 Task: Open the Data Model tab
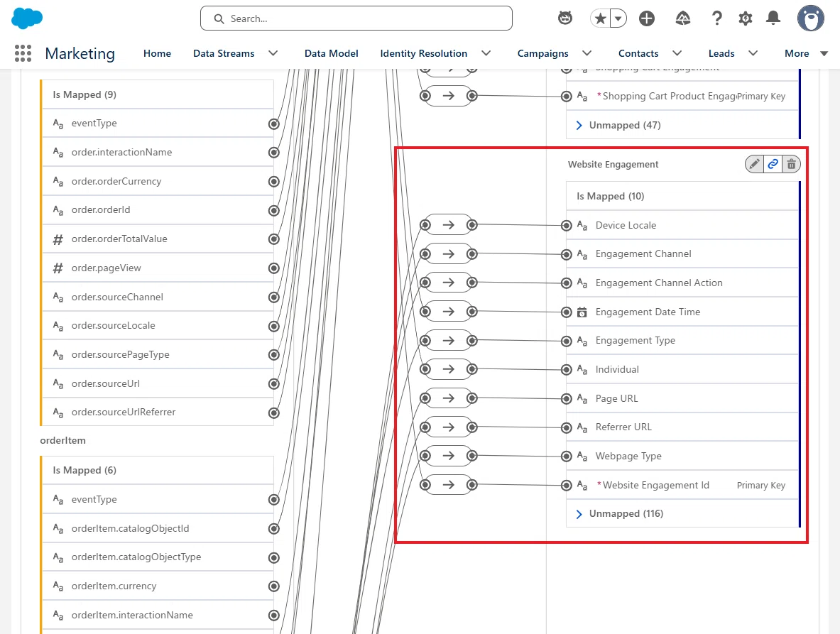(x=331, y=53)
